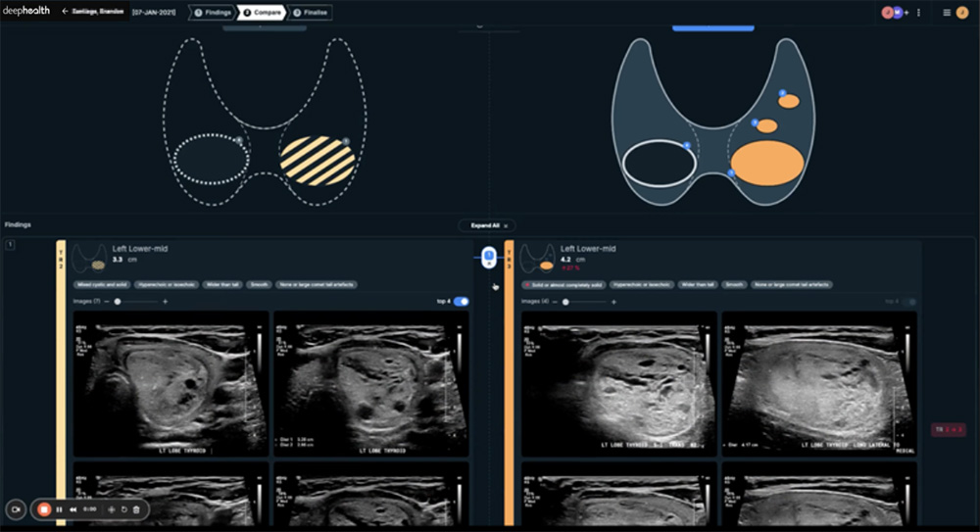Delete the recording with the trash icon

pos(136,509)
